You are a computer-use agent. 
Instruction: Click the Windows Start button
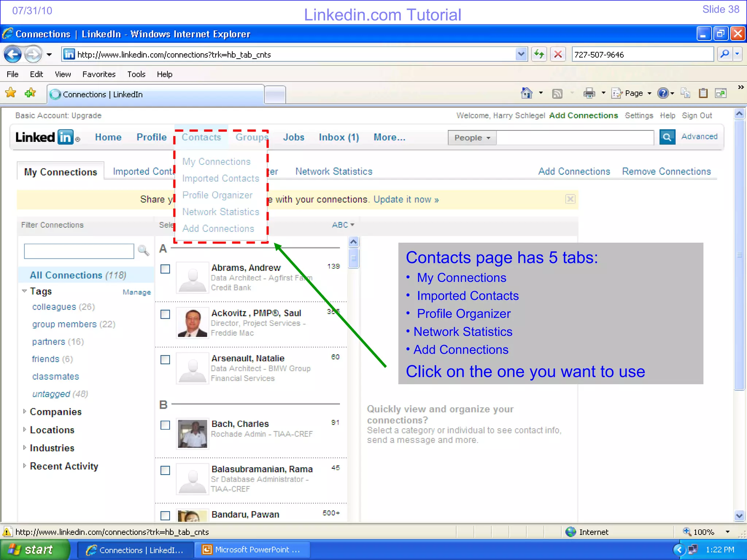[35, 549]
